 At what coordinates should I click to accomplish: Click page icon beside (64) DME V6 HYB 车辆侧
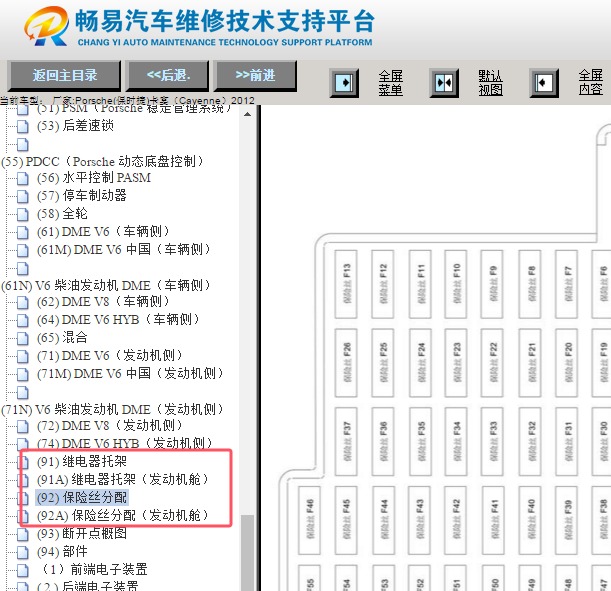pos(23,320)
